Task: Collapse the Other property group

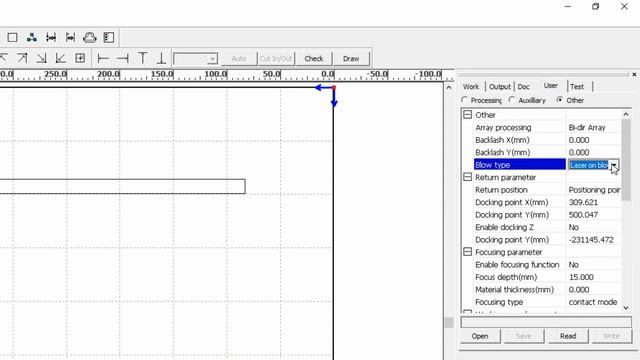Action: 467,115
